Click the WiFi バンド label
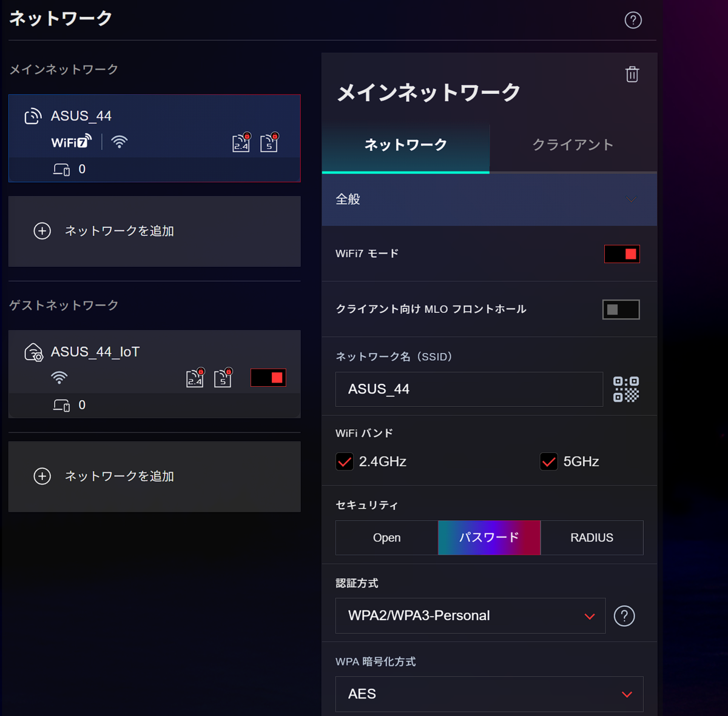The width and height of the screenshot is (728, 716). (364, 433)
